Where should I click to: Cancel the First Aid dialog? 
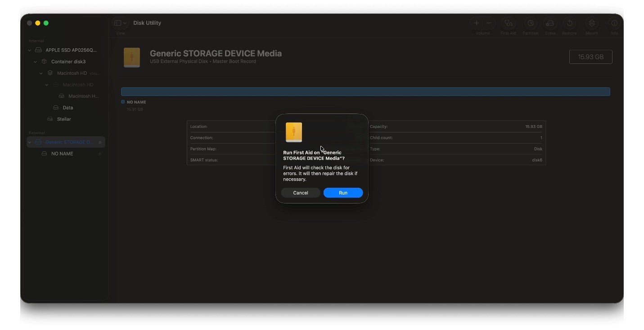point(301,193)
